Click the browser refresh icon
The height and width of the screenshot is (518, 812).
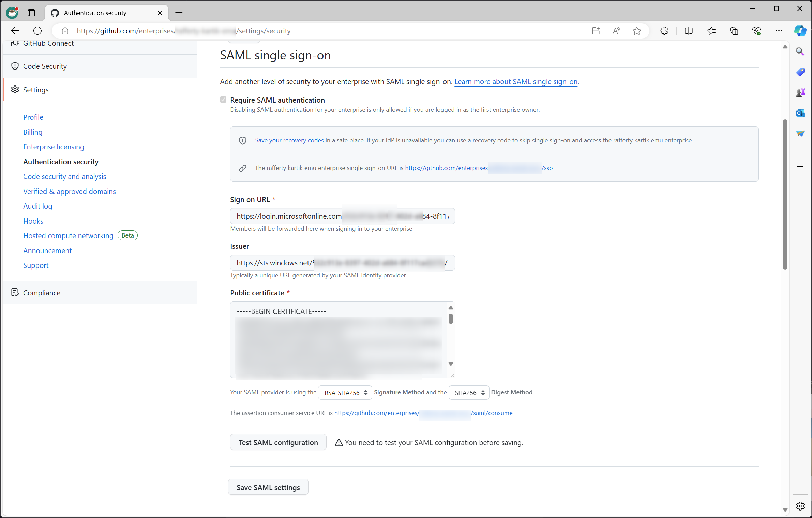37,31
